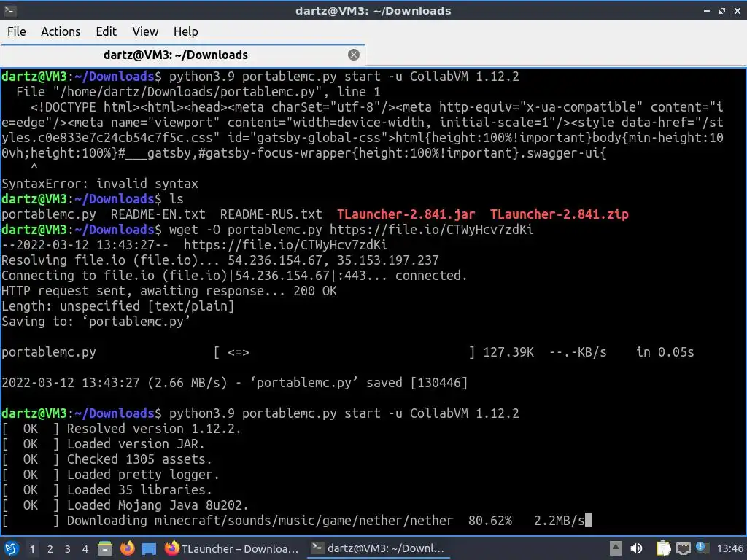The width and height of the screenshot is (747, 560).
Task: Maximize the terminal window
Action: [x=722, y=10]
